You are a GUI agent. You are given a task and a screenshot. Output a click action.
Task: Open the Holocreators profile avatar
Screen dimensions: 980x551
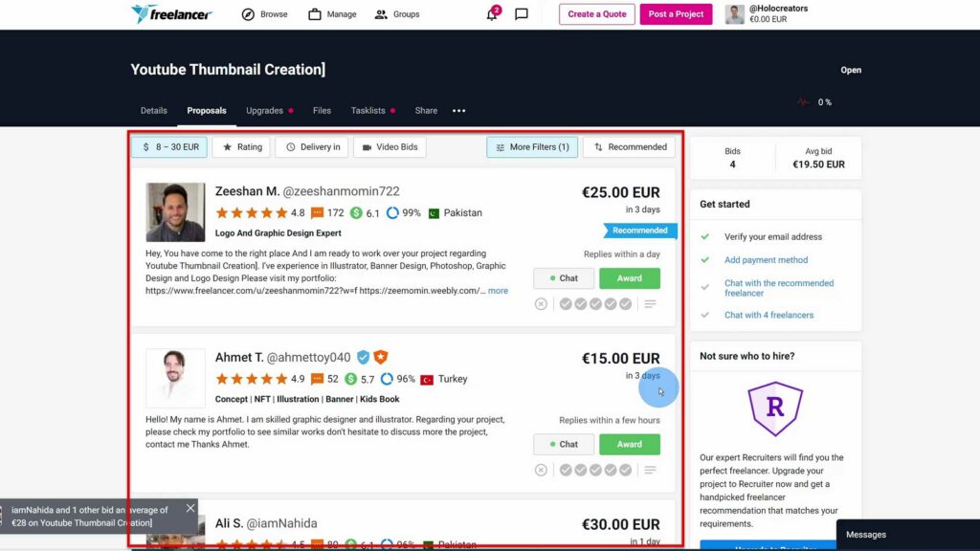734,13
